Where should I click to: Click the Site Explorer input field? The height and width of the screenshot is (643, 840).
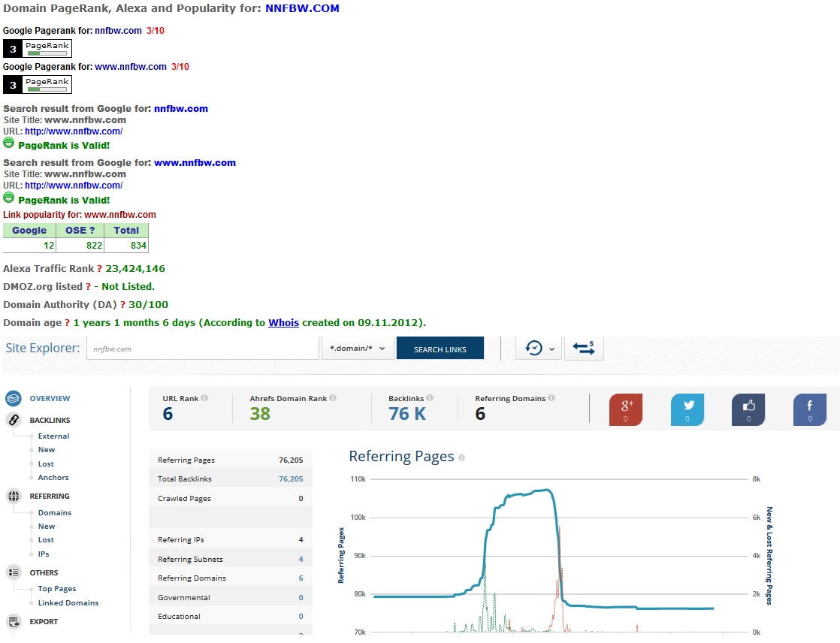pyautogui.click(x=203, y=349)
